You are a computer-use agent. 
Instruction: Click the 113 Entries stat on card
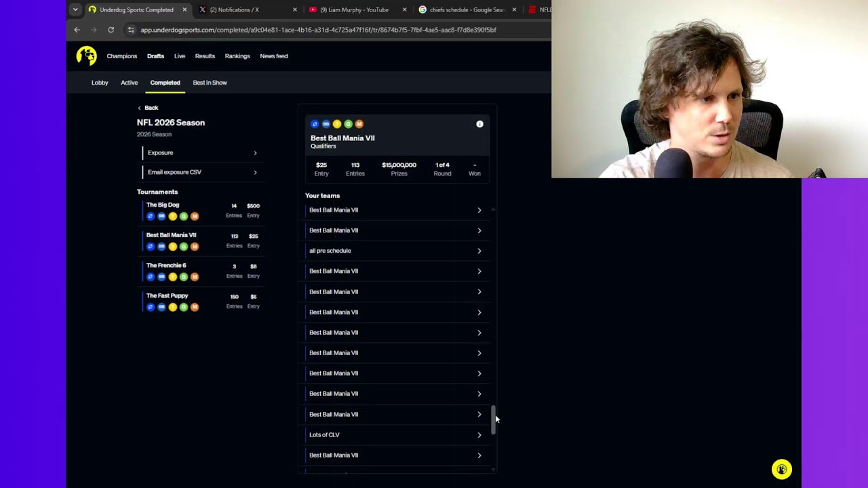355,169
